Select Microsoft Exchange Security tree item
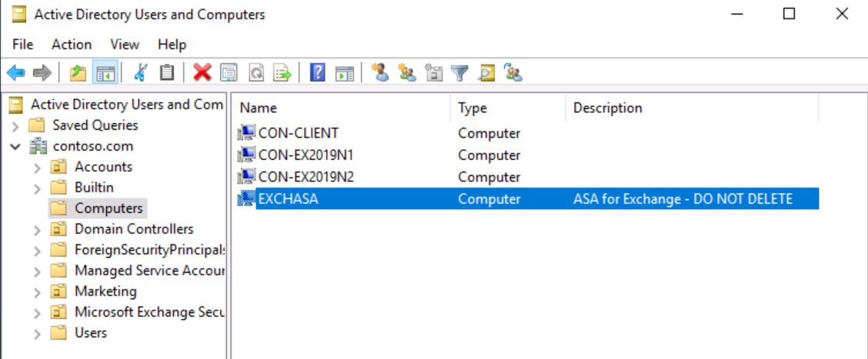 pyautogui.click(x=149, y=312)
